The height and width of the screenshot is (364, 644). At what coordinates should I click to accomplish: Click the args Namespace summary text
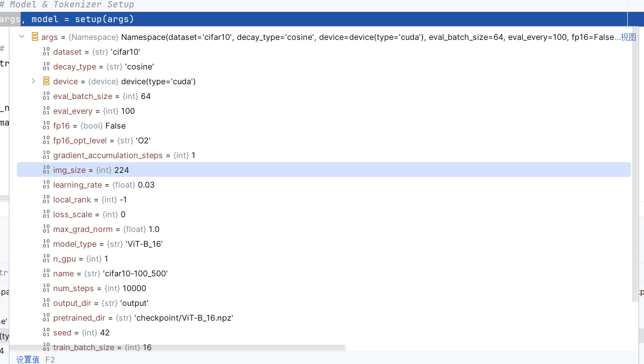(x=370, y=37)
